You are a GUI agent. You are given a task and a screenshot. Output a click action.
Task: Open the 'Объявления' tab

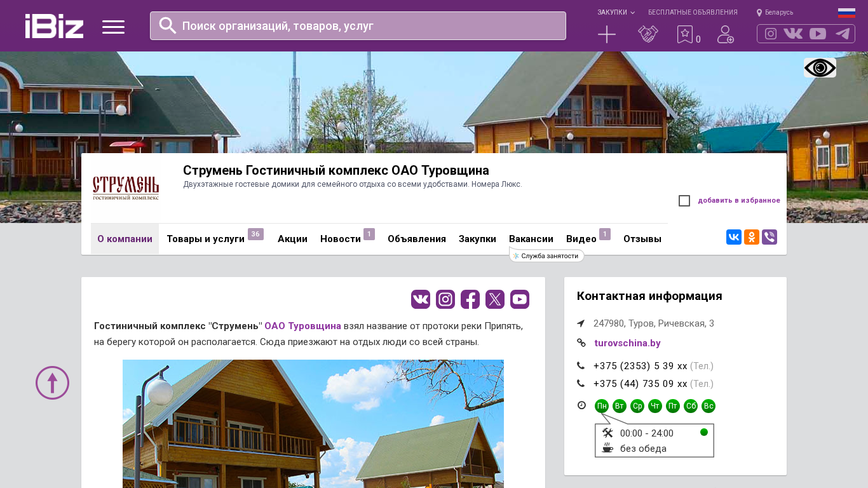417,239
